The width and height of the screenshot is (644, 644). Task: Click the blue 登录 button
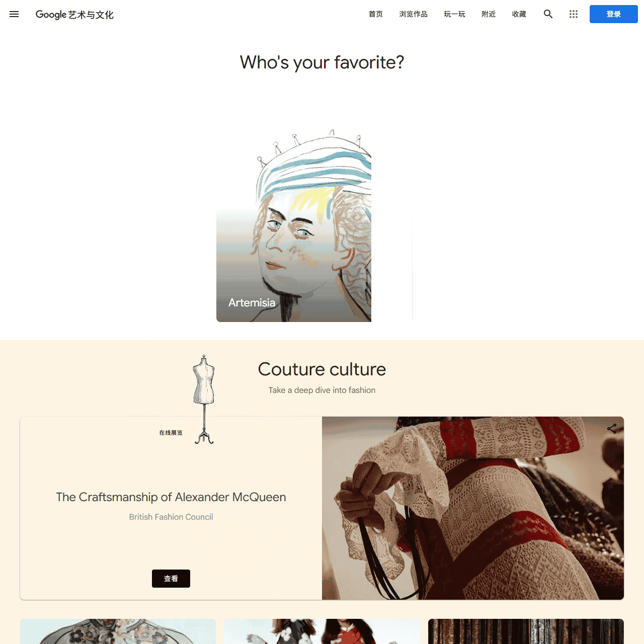[x=614, y=14]
